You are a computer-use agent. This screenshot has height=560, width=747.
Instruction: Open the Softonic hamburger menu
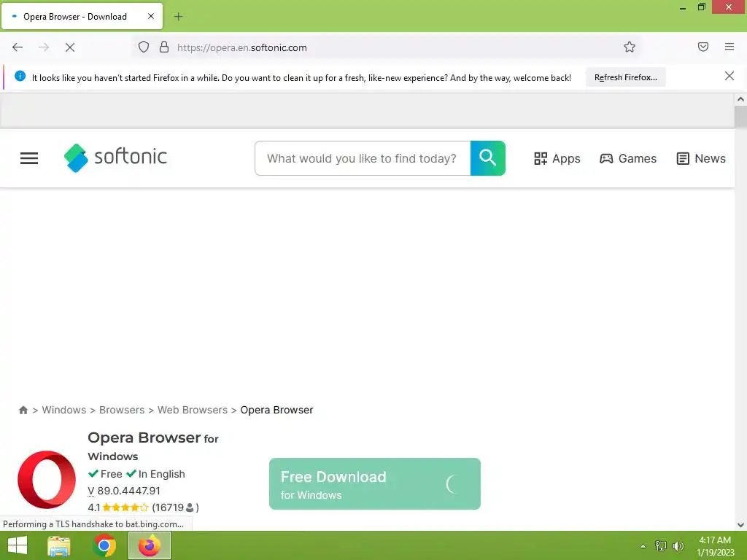[x=29, y=158]
